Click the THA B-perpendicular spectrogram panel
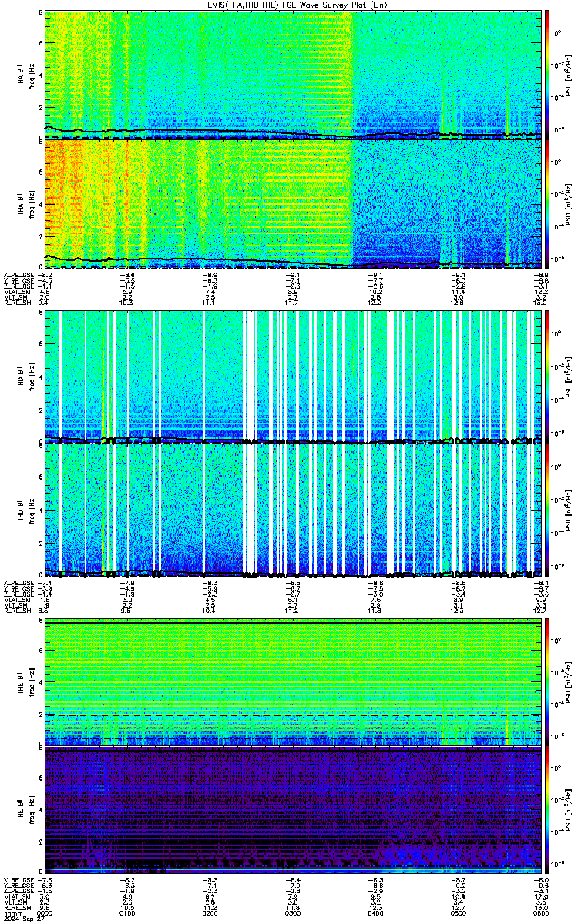The height and width of the screenshot is (924, 578). 292,74
